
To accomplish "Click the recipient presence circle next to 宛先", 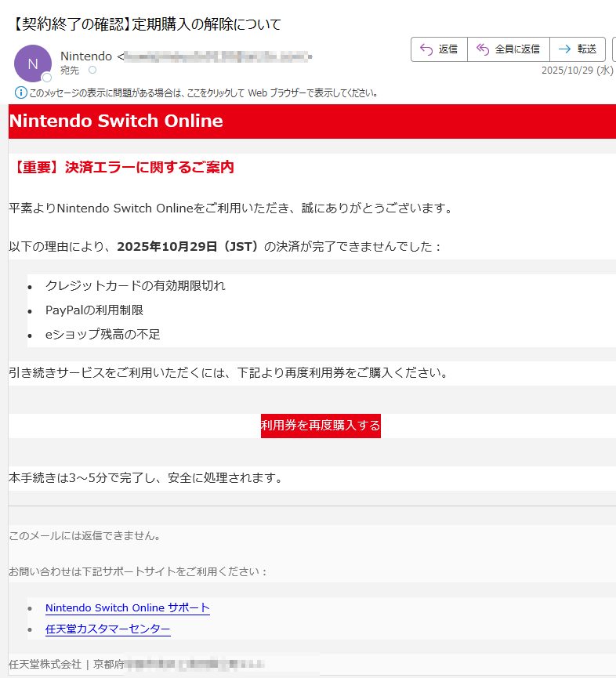I will coord(92,70).
